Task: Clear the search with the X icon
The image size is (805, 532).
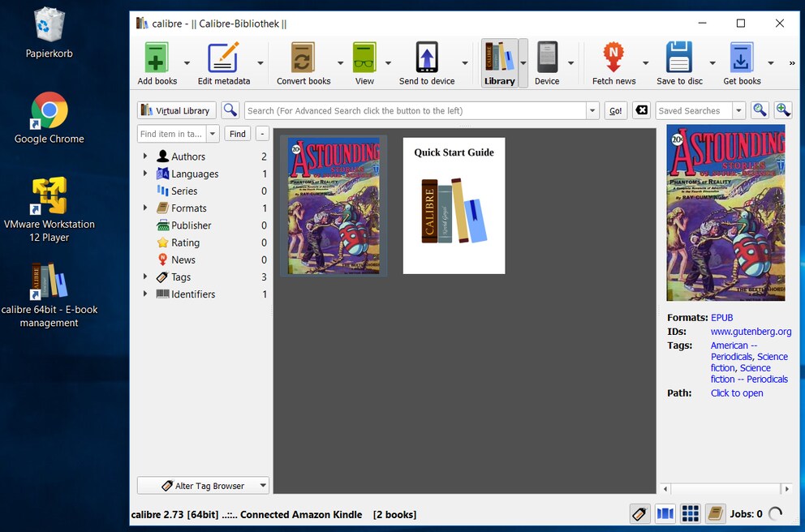Action: 641,110
